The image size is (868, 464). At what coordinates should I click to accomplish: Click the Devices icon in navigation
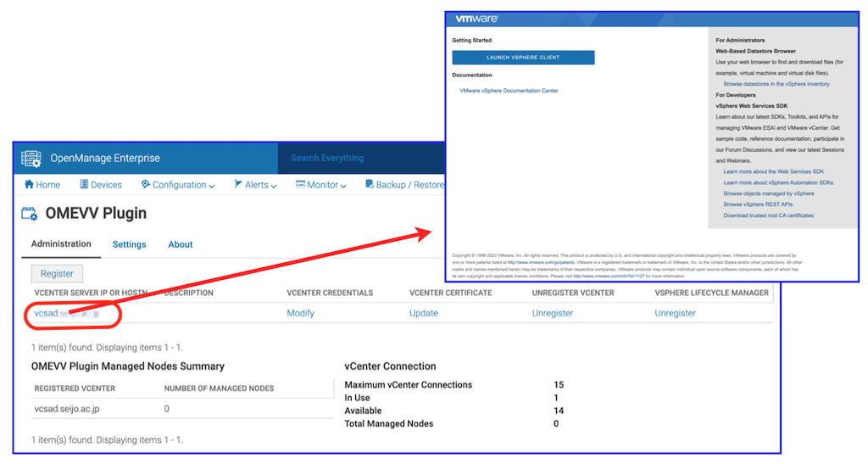[84, 184]
